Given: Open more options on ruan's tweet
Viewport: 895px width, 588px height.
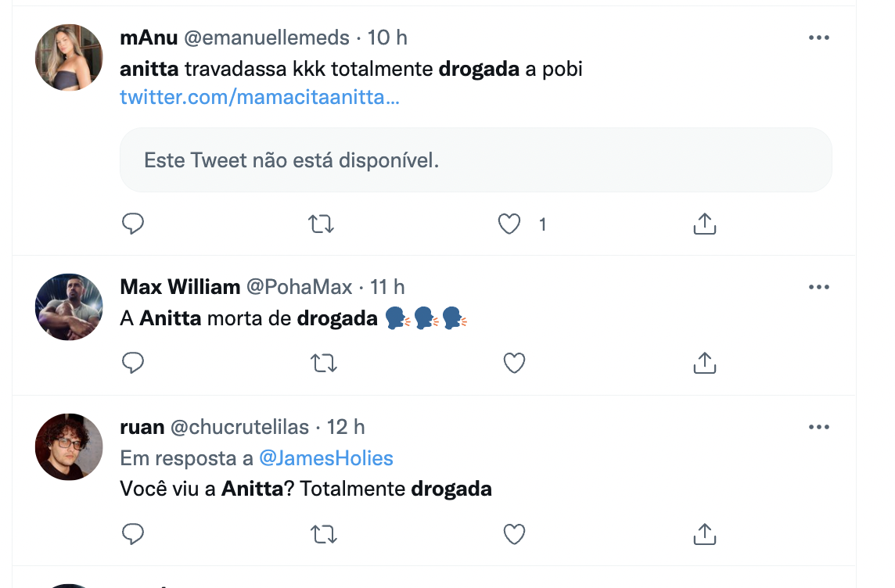Looking at the screenshot, I should pos(818,427).
